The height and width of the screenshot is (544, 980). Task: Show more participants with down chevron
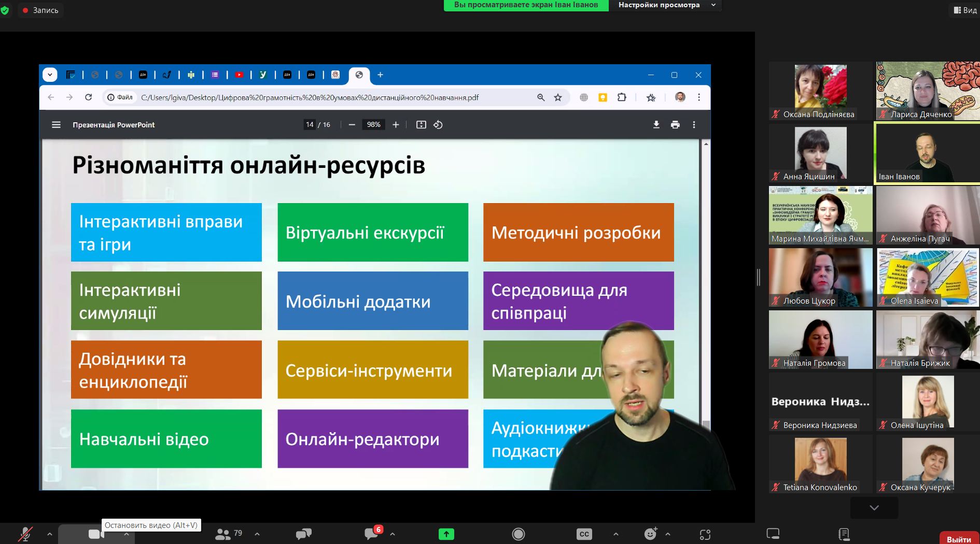click(x=874, y=508)
